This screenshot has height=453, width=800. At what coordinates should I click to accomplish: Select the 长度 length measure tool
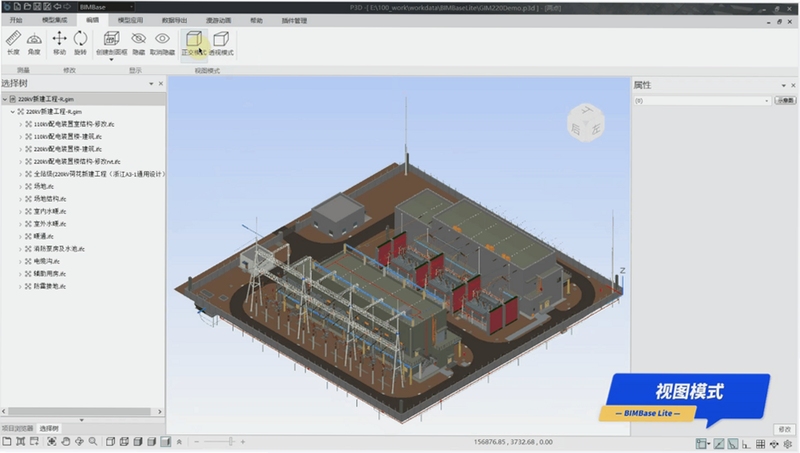[x=13, y=43]
